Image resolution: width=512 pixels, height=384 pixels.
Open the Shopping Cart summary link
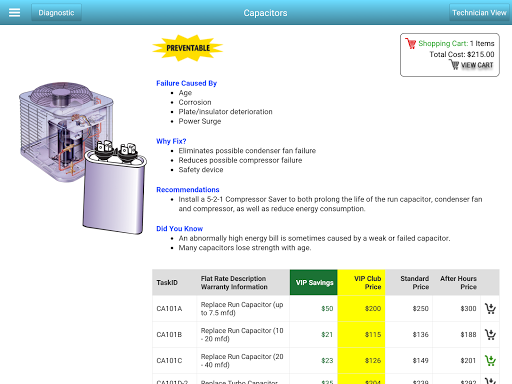click(x=443, y=43)
